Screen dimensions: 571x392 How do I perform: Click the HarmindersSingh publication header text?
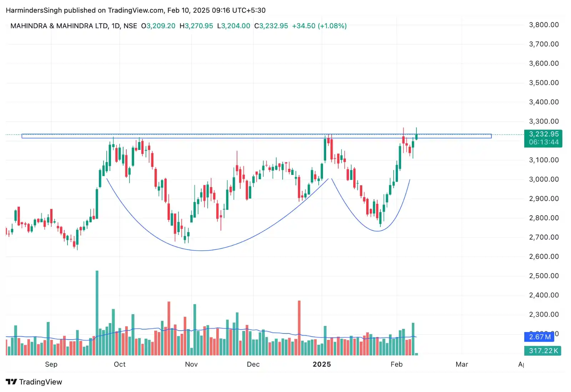[x=136, y=10]
